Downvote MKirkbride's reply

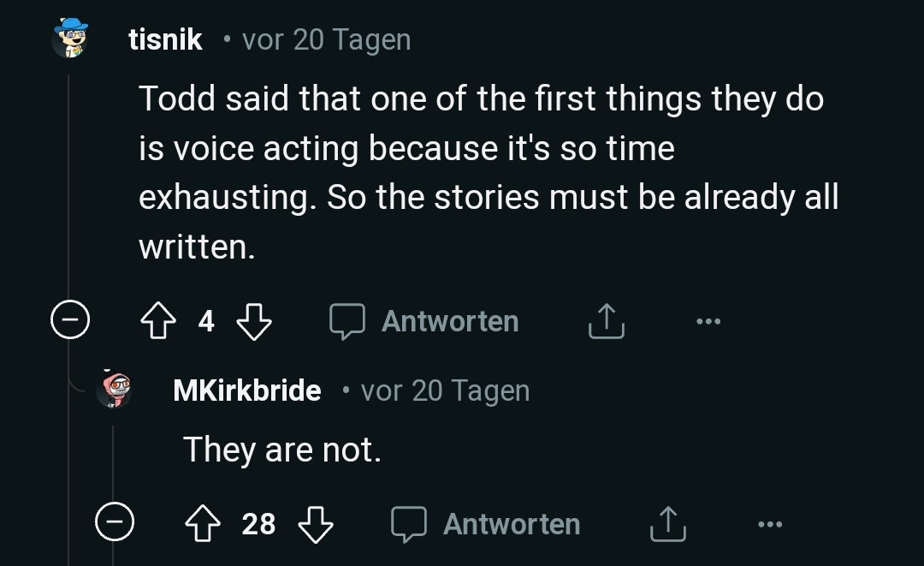click(315, 524)
